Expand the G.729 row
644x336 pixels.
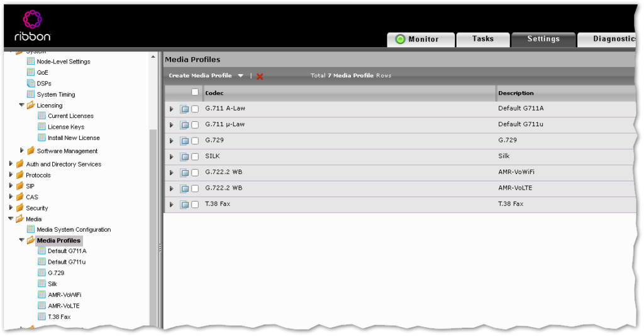point(172,141)
